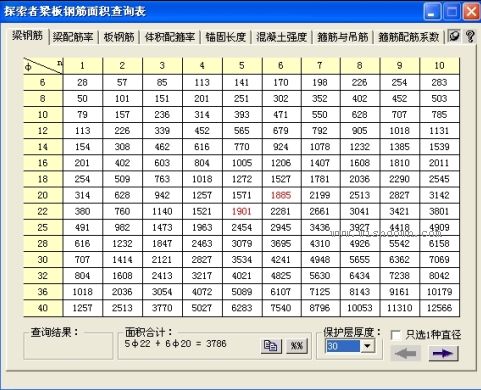Click cell 79 in row 10
Viewport: 481px width, 390px height.
[82, 115]
